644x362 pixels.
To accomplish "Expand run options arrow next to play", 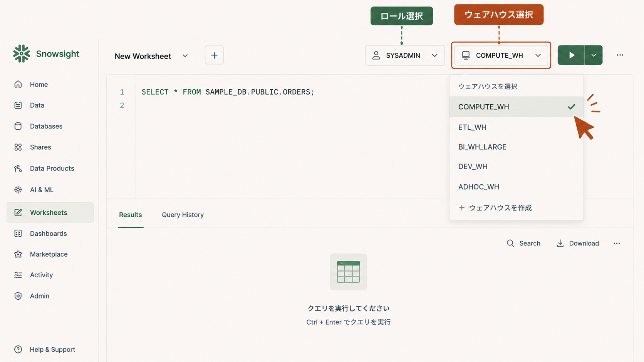I will [x=594, y=55].
